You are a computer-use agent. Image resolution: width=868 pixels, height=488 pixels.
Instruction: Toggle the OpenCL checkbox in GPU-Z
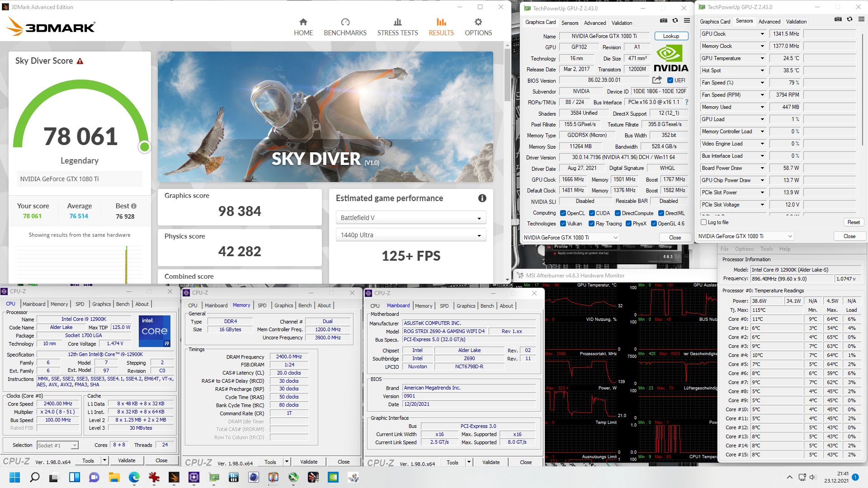coord(563,213)
